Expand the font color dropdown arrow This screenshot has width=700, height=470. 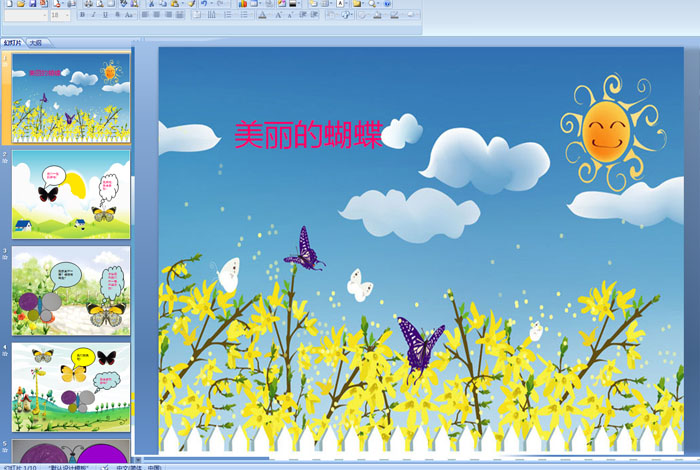[269, 15]
